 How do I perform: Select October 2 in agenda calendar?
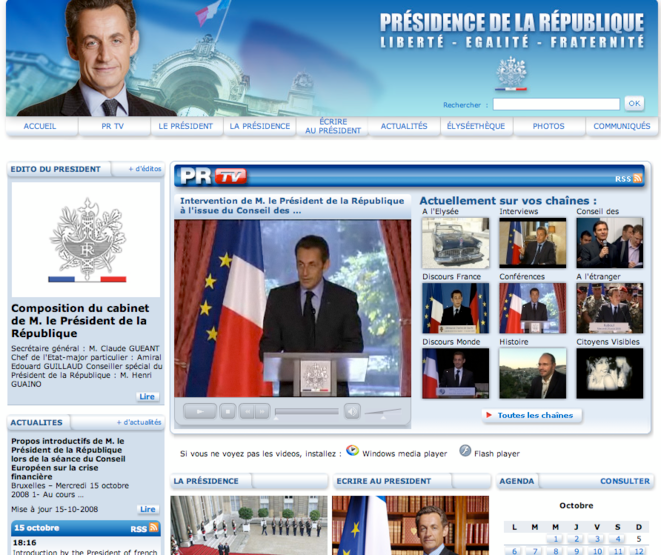click(576, 539)
